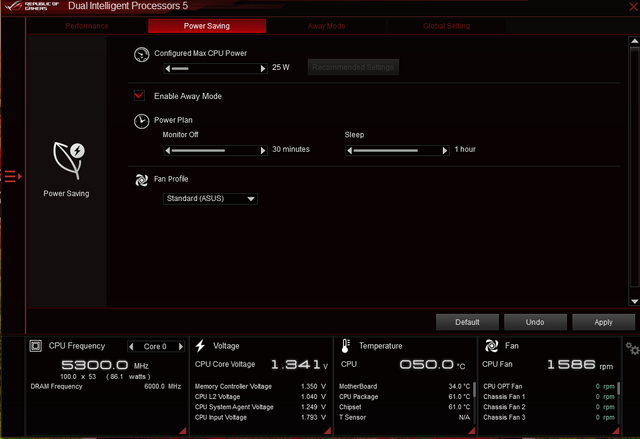Open monitor settings gear icon

(x=631, y=347)
